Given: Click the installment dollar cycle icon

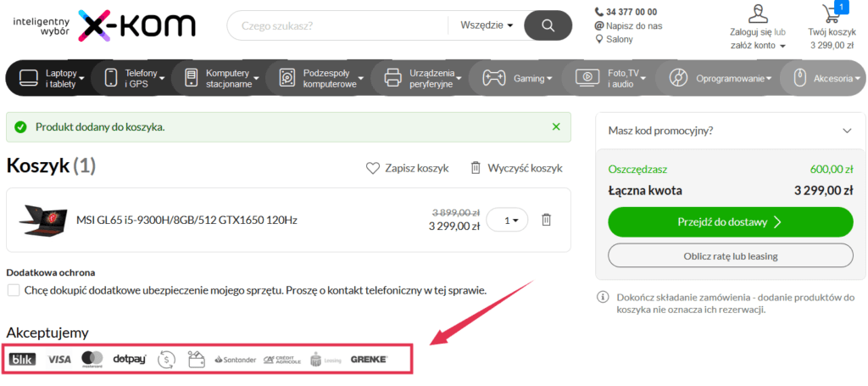Looking at the screenshot, I should (167, 360).
